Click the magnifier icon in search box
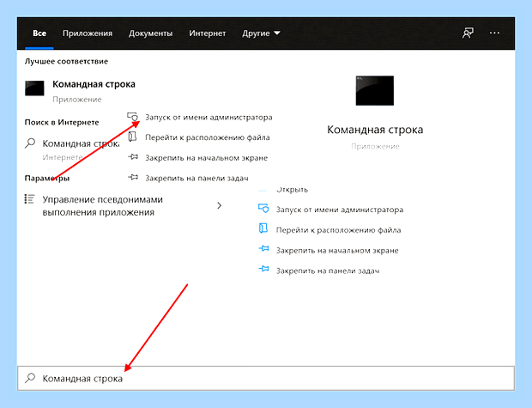The image size is (532, 408). tap(30, 378)
